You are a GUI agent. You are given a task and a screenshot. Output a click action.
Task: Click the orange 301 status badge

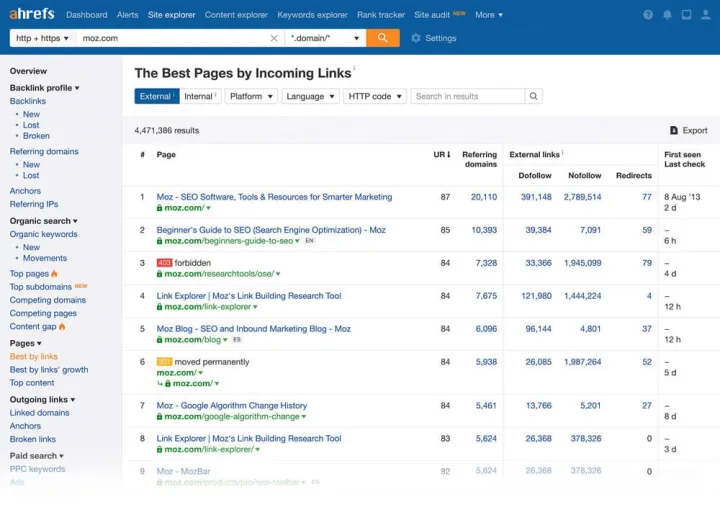(164, 362)
